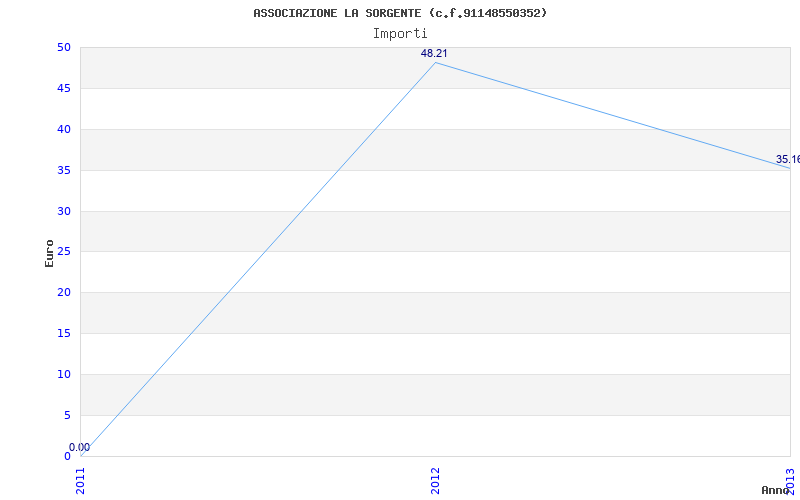The height and width of the screenshot is (500, 800).
Task: Click the 2011 x-axis label
Action: coord(81,481)
